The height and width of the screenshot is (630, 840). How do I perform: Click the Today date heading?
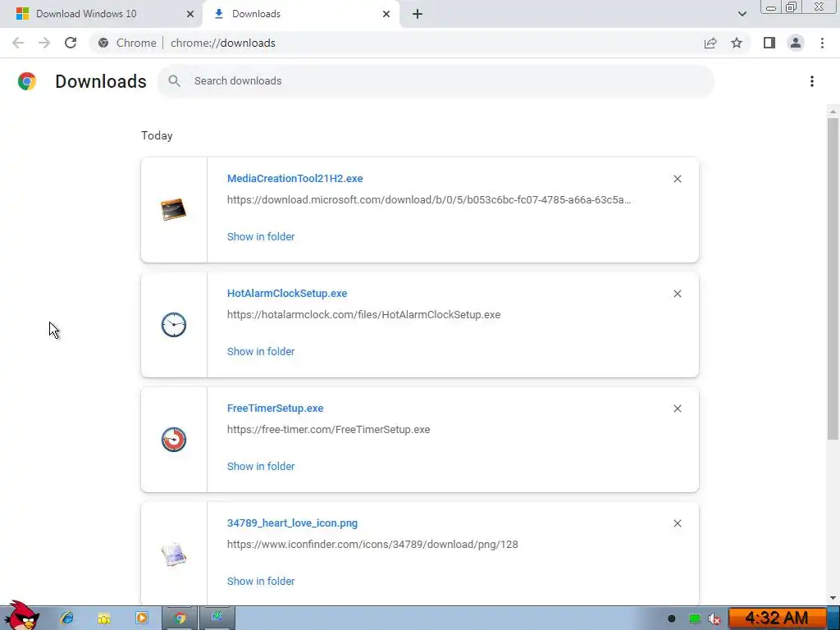157,135
